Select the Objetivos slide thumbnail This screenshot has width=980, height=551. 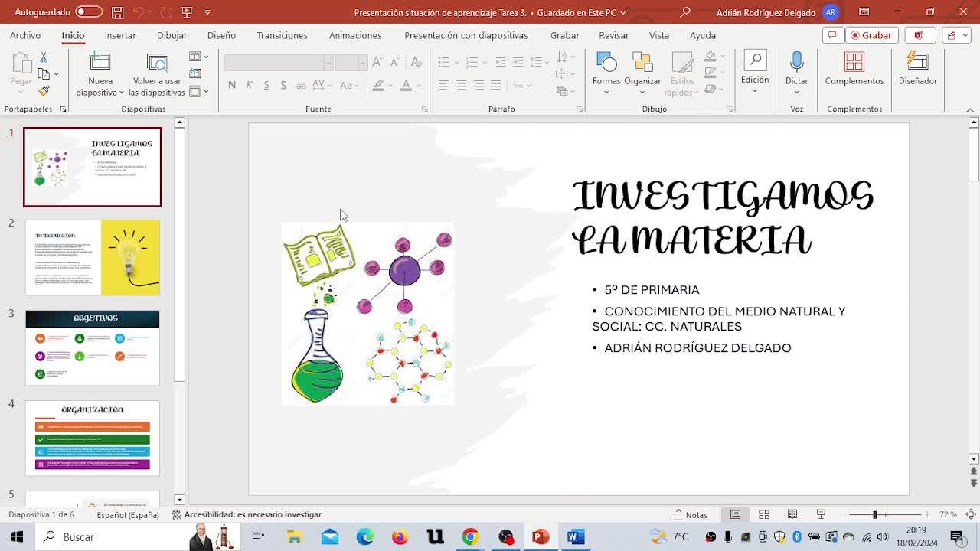[x=93, y=347]
